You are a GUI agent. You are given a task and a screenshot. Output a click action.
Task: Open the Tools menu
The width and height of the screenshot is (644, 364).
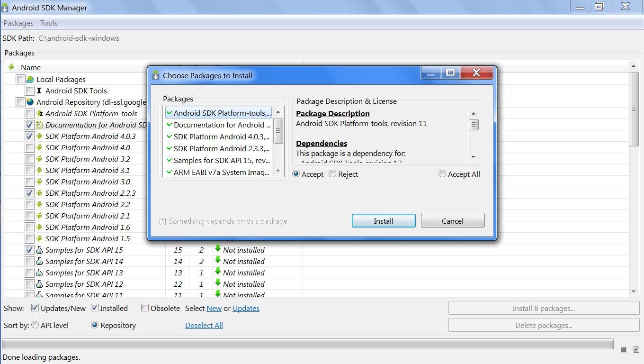(49, 23)
